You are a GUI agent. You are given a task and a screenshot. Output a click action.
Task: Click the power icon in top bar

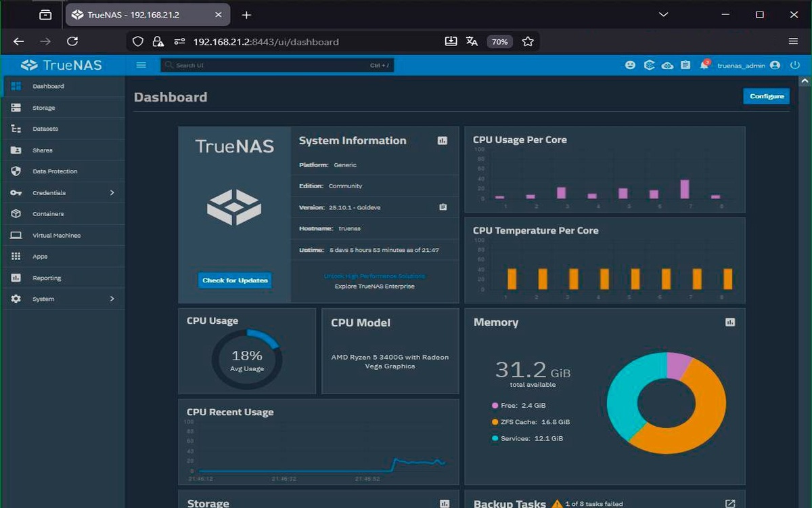[x=794, y=65]
